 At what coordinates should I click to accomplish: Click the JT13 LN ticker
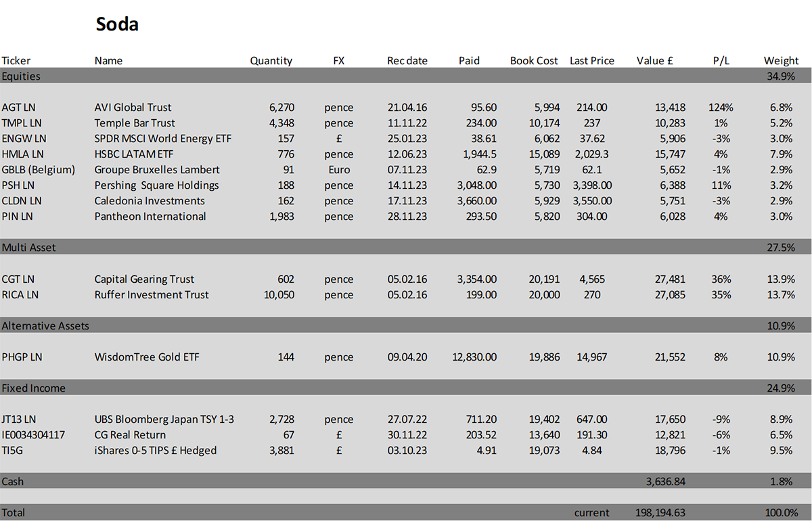[19, 419]
